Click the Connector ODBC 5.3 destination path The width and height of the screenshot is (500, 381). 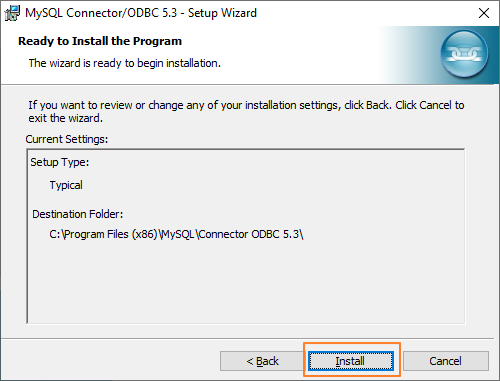pyautogui.click(x=176, y=234)
